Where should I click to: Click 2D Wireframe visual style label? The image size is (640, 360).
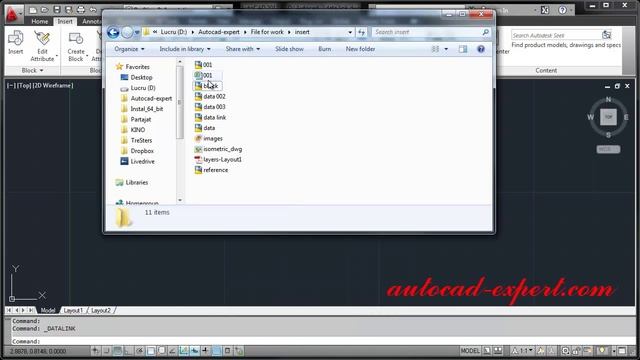(53, 85)
